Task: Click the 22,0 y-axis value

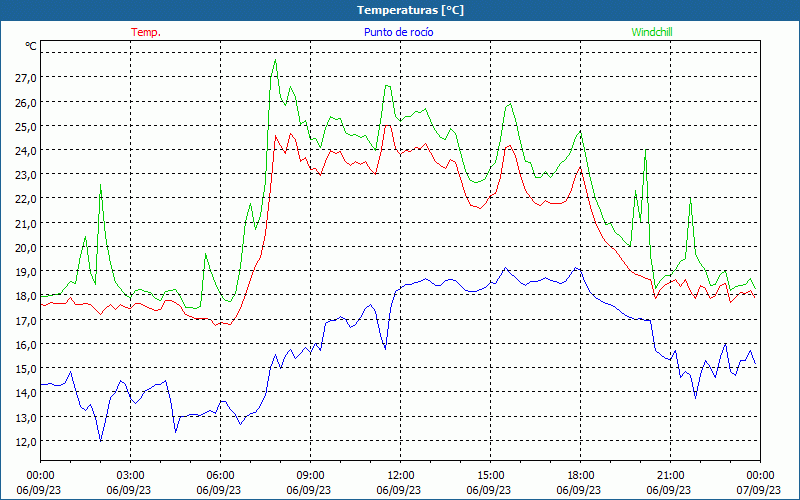Action: 26,199
